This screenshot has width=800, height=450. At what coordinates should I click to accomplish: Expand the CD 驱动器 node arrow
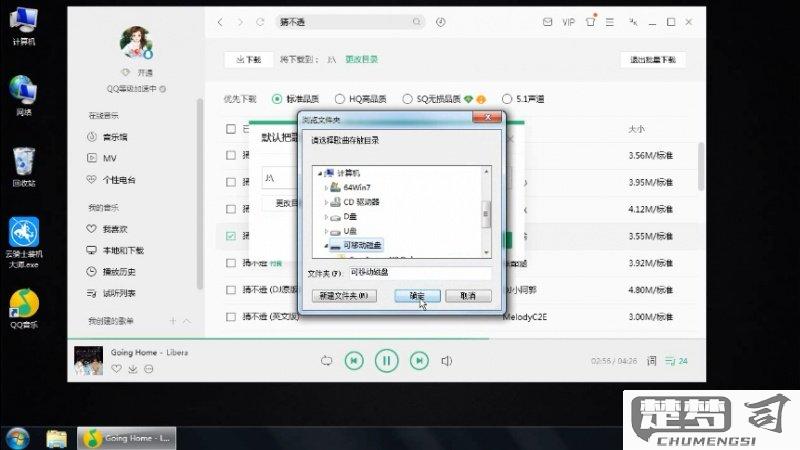326,202
